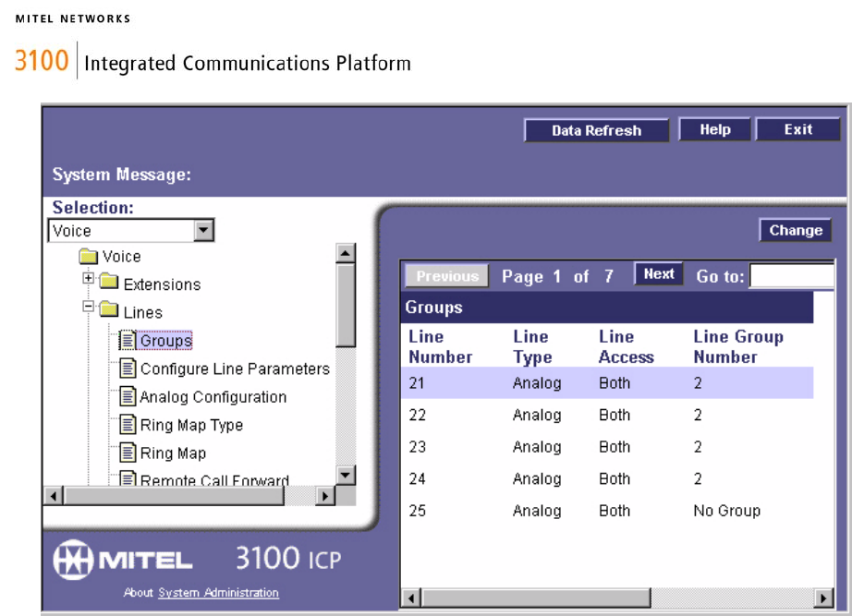The image size is (852, 616).
Task: Select line number 22 row
Action: pos(607,415)
